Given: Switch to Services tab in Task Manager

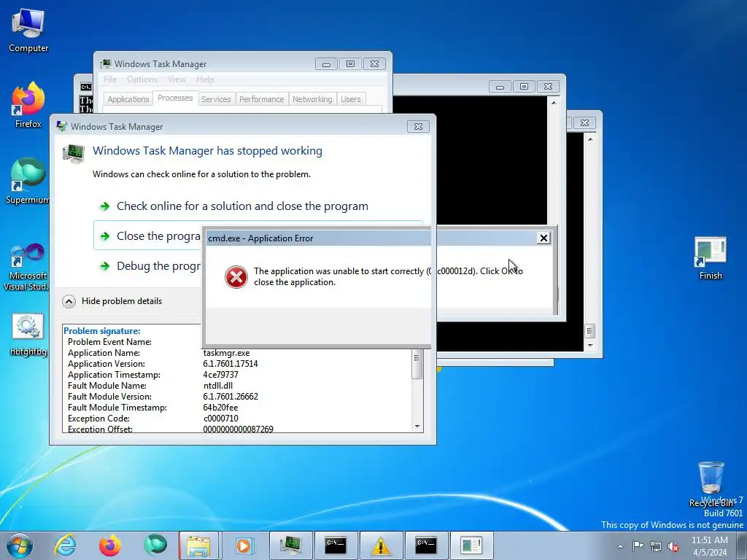Looking at the screenshot, I should tap(216, 99).
